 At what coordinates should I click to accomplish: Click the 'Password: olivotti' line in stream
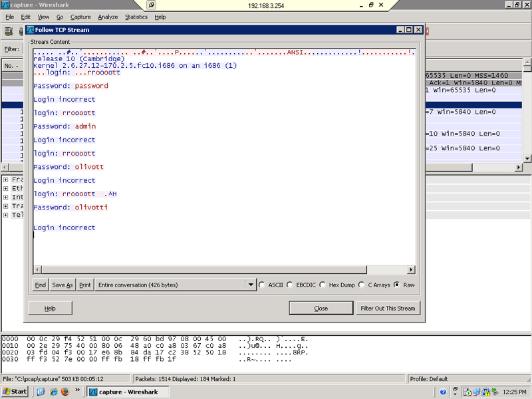coord(70,207)
